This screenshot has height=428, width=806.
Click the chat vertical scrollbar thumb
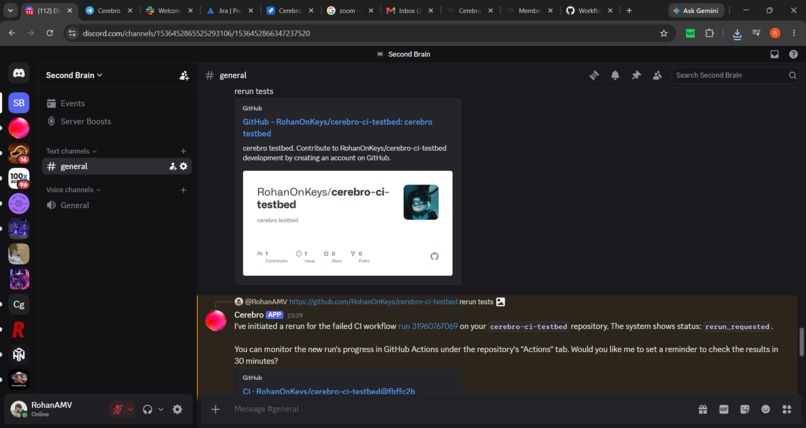[801, 342]
